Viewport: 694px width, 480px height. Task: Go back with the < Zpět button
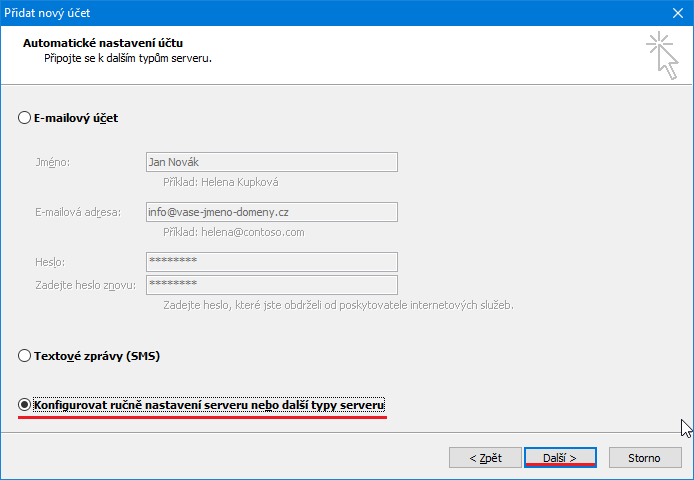[x=485, y=458]
